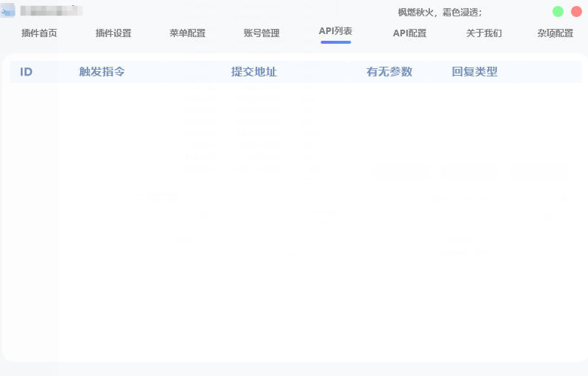
Task: Go to 杂项配置 tab
Action: coord(555,33)
